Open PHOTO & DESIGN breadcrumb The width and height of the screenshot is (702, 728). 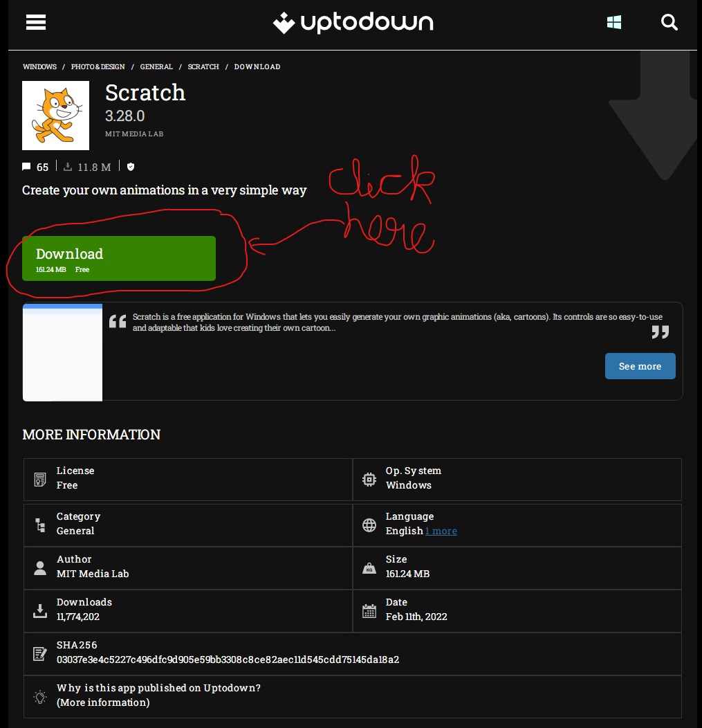click(98, 67)
